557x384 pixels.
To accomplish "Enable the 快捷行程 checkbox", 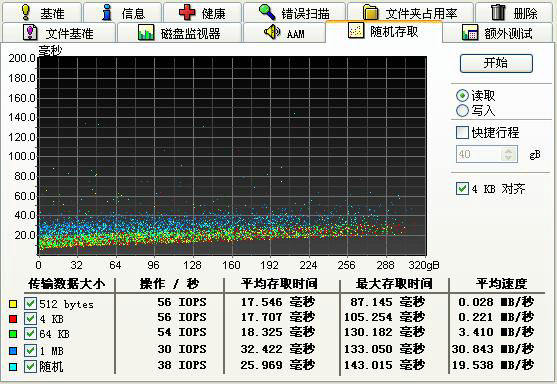I will coord(462,132).
